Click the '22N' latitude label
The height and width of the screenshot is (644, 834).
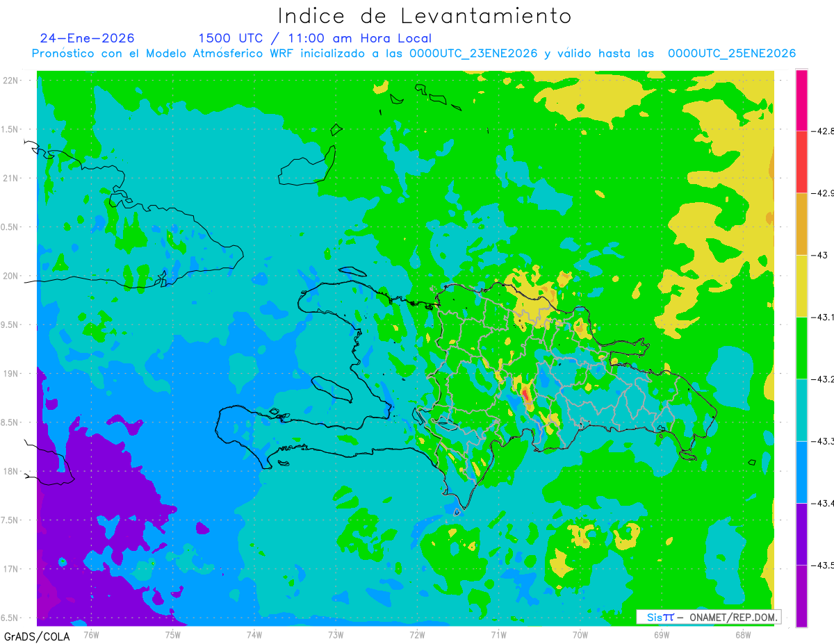(11, 81)
